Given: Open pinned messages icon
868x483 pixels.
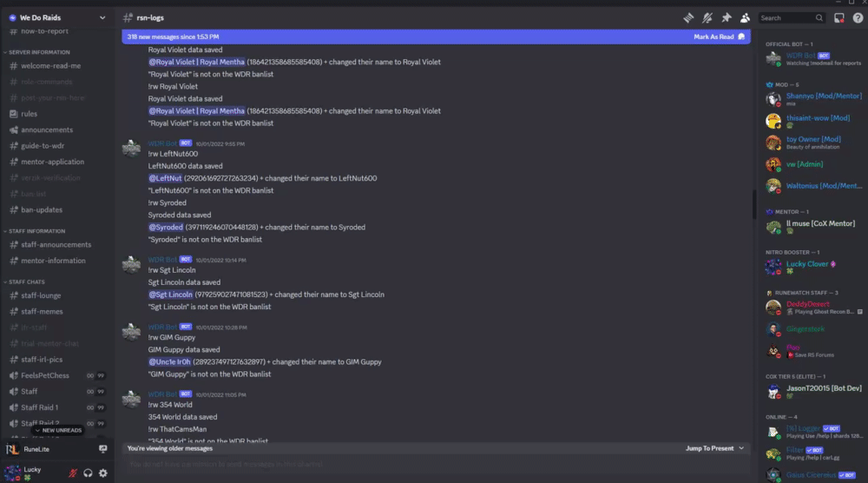Looking at the screenshot, I should tap(727, 17).
